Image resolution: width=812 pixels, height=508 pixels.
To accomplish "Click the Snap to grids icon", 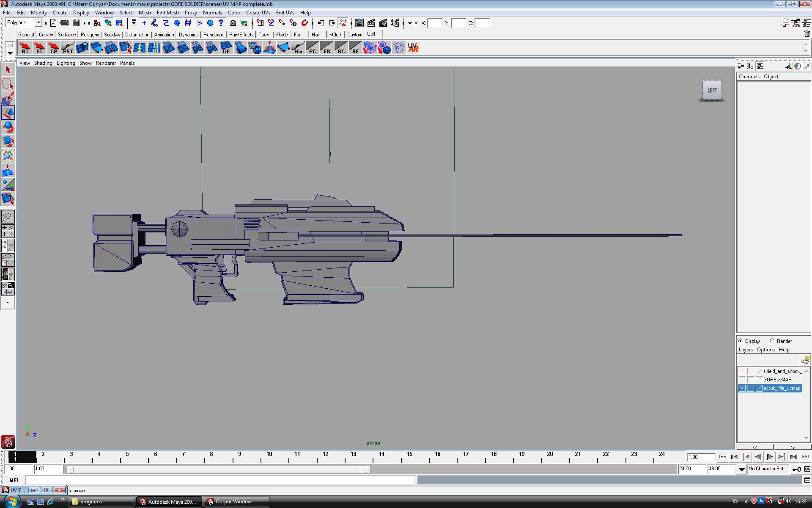I will pos(260,23).
